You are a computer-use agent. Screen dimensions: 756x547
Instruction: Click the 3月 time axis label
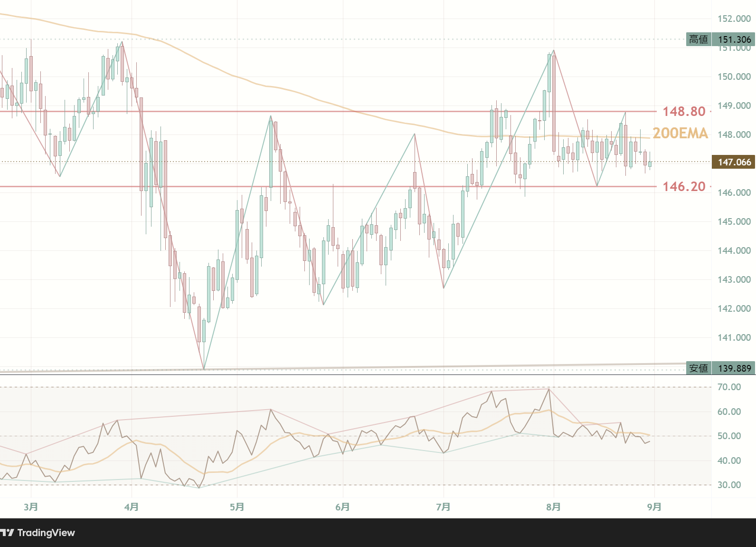[31, 507]
